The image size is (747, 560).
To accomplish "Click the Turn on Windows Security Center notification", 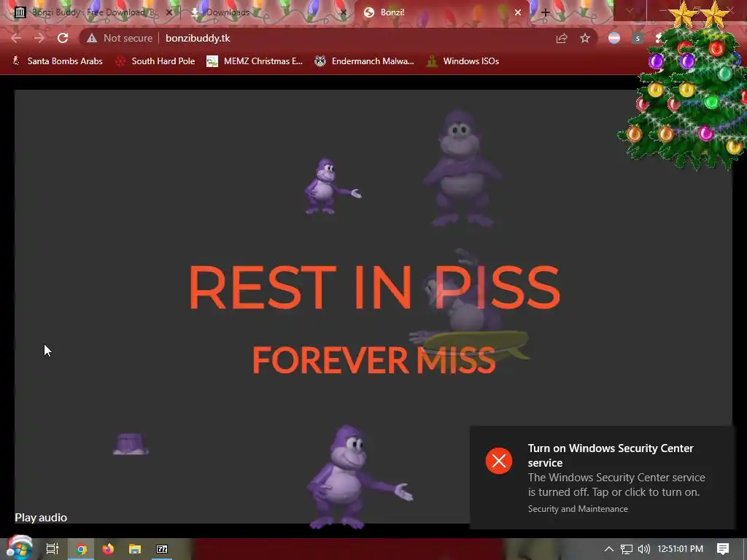I will [602, 477].
